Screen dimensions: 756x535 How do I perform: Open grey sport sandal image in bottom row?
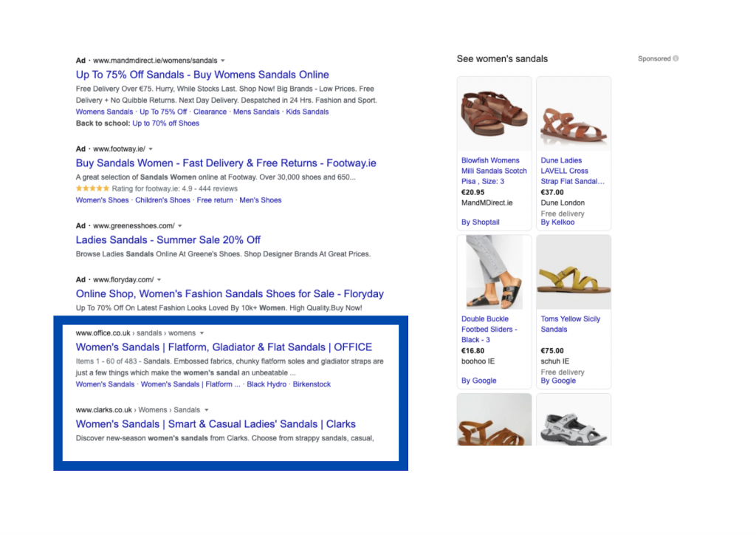click(x=573, y=419)
